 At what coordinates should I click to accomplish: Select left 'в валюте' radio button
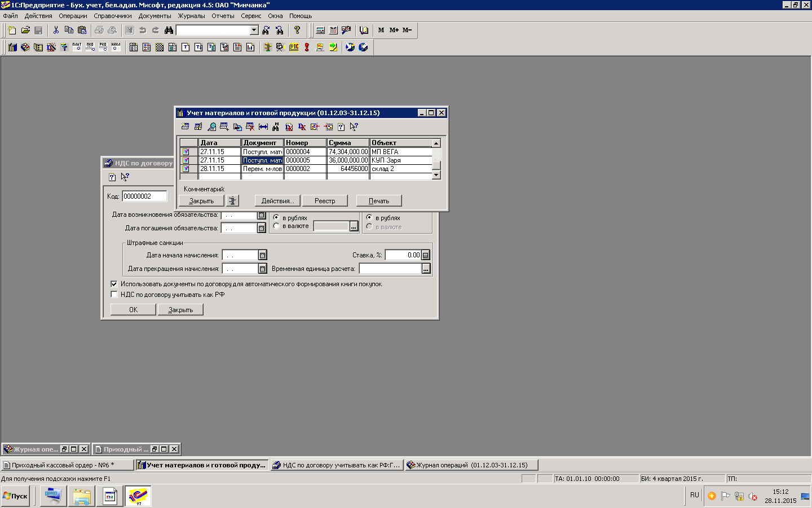click(x=276, y=226)
